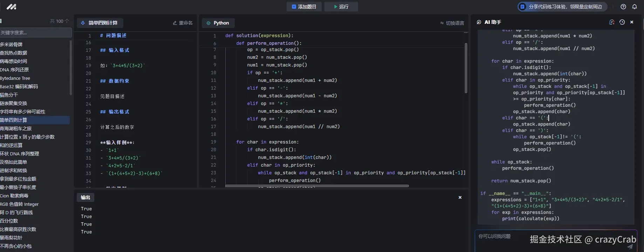Viewport: 644px width, 252px height.
Task: Close the AI 助手 panel
Action: pyautogui.click(x=632, y=22)
